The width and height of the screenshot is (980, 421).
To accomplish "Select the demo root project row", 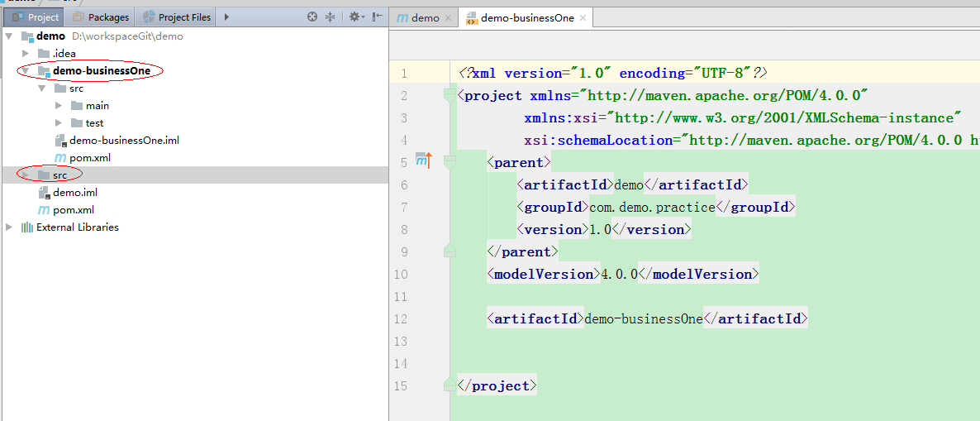I will point(194,36).
